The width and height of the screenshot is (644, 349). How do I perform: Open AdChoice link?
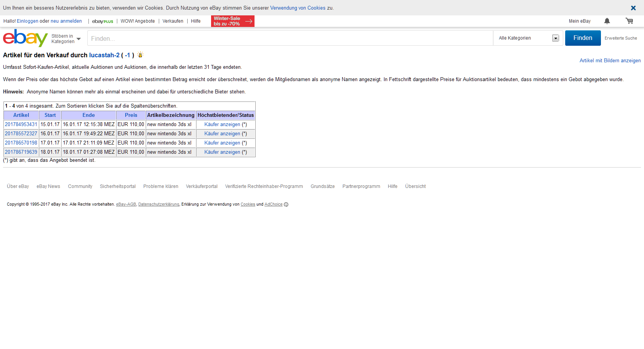273,204
